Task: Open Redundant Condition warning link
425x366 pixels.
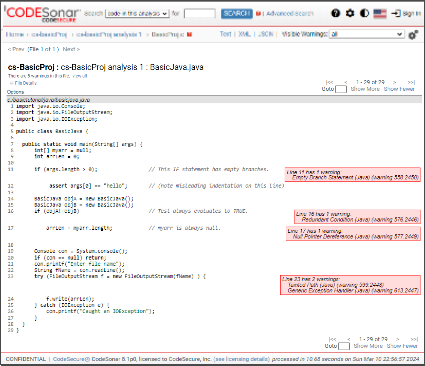Action: click(360, 220)
